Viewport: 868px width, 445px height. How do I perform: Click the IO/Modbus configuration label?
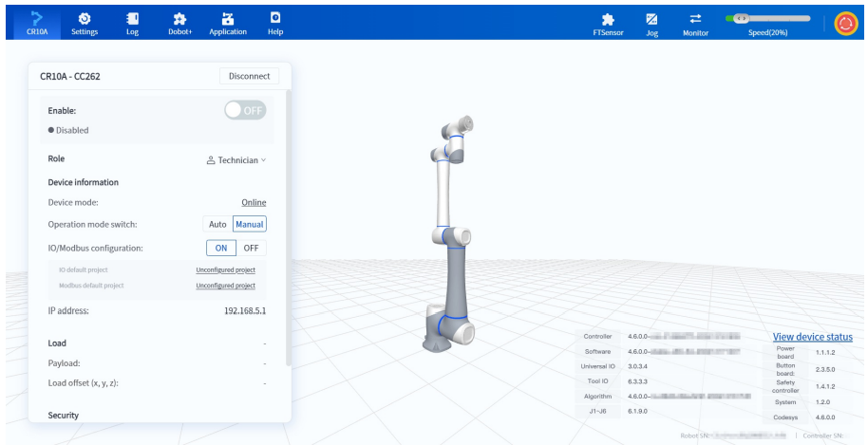[95, 248]
